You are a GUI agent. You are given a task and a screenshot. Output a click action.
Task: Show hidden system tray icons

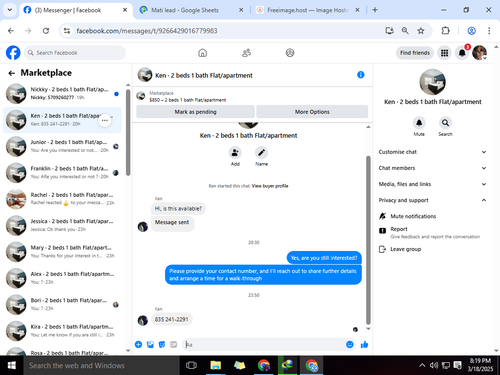(422, 365)
